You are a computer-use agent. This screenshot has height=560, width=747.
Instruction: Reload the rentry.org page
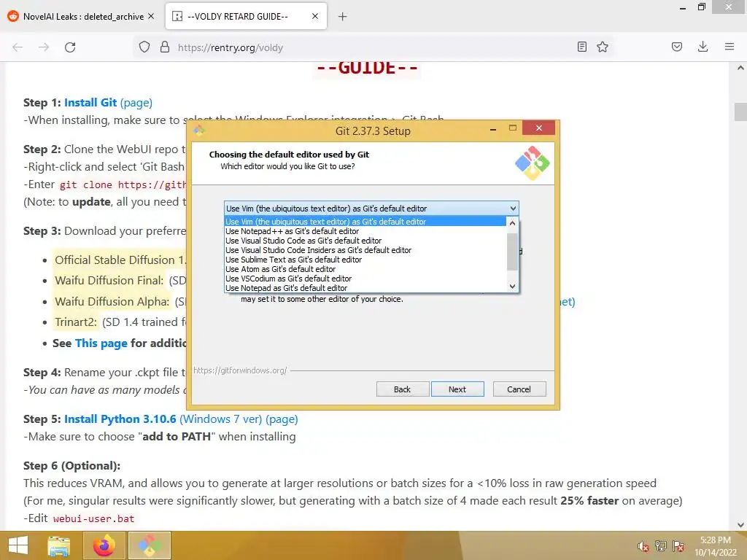pyautogui.click(x=70, y=47)
